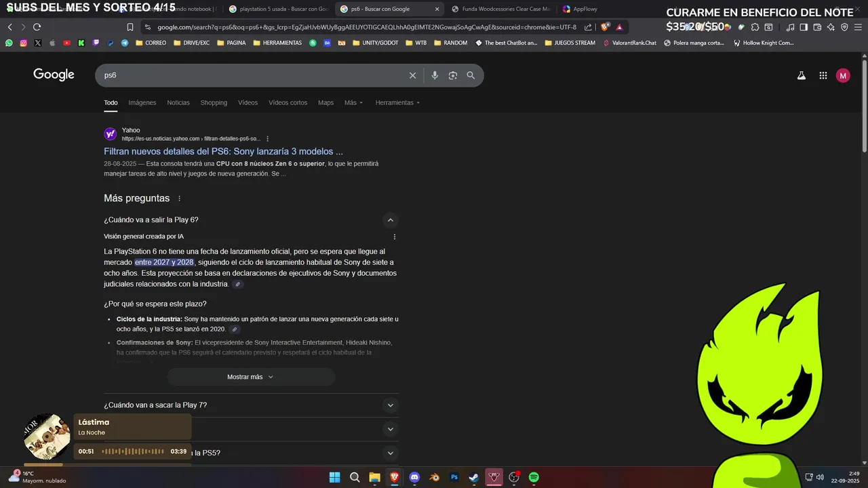The height and width of the screenshot is (488, 868).
Task: Open Windows Start menu
Action: tap(334, 477)
